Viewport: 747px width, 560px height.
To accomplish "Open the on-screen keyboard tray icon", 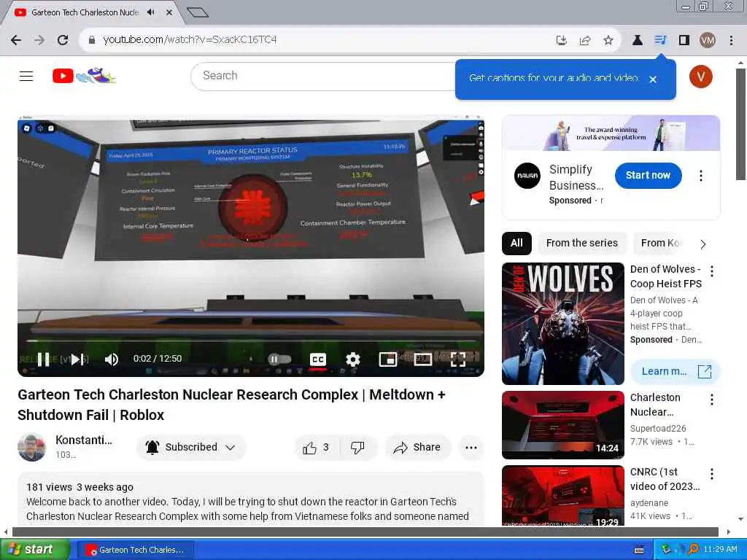I will (x=639, y=550).
